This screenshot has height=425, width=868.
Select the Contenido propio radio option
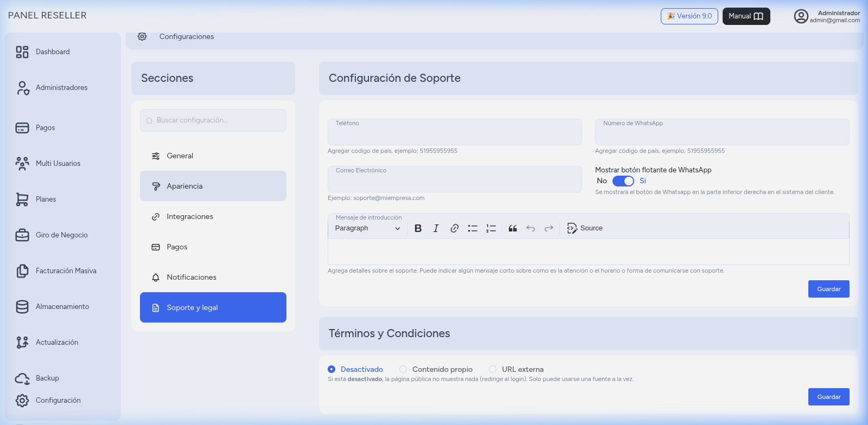[x=403, y=369]
